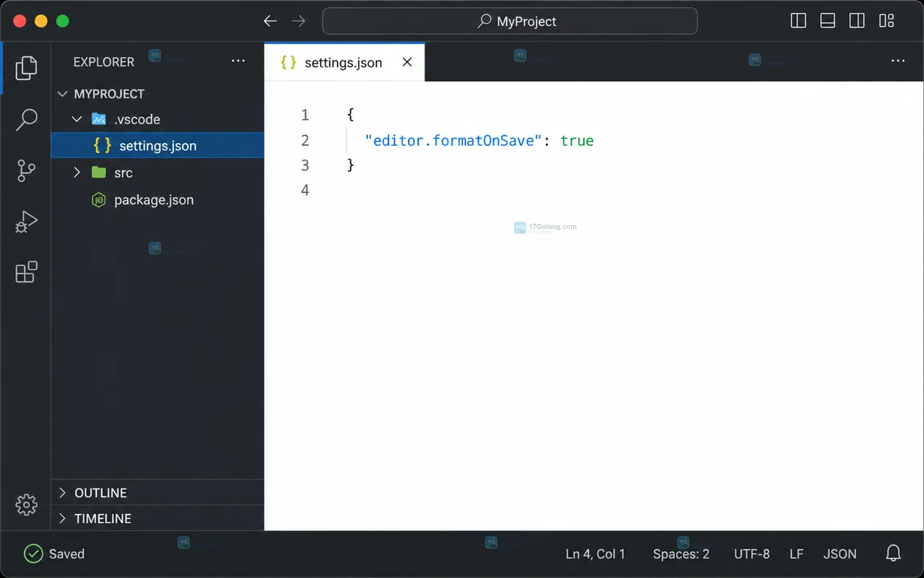Change indentation via Spaces: 2
Image resolution: width=924 pixels, height=578 pixels.
681,554
